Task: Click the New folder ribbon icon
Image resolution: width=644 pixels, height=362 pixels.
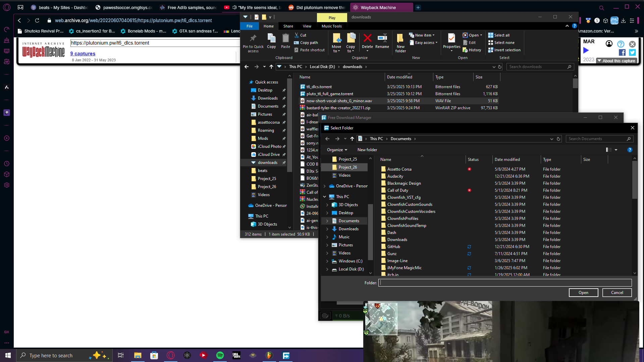Action: (400, 43)
